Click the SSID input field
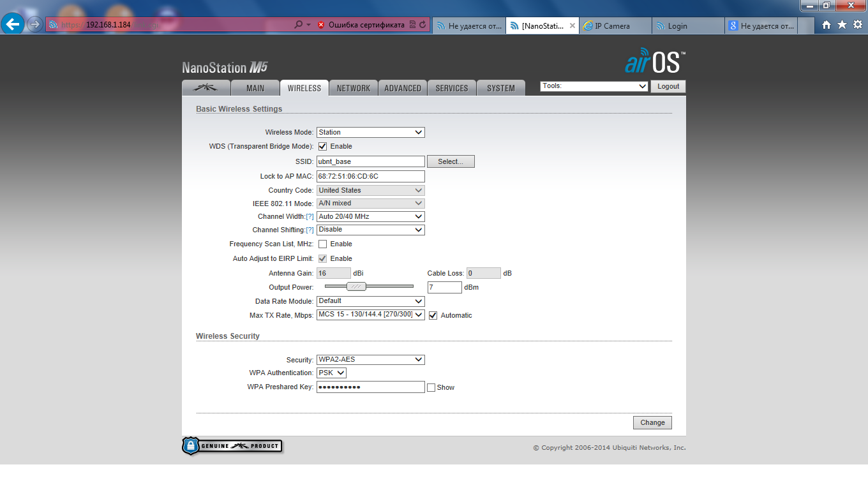This screenshot has height=490, width=868. (371, 161)
